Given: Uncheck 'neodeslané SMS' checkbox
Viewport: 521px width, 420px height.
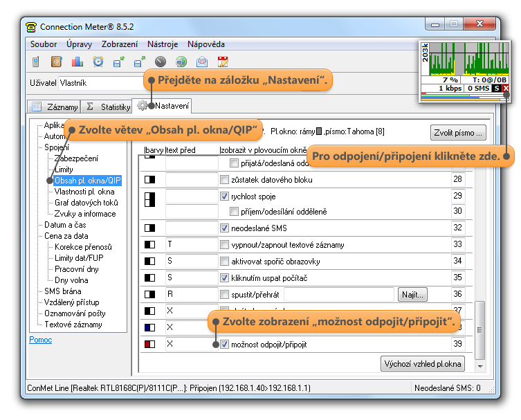Looking at the screenshot, I should (225, 228).
